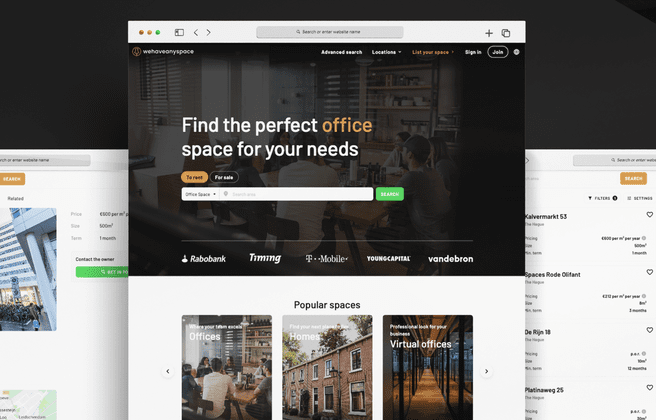Viewport: 656px width, 420px height.
Task: Click the Timing partner logo
Action: tap(265, 258)
